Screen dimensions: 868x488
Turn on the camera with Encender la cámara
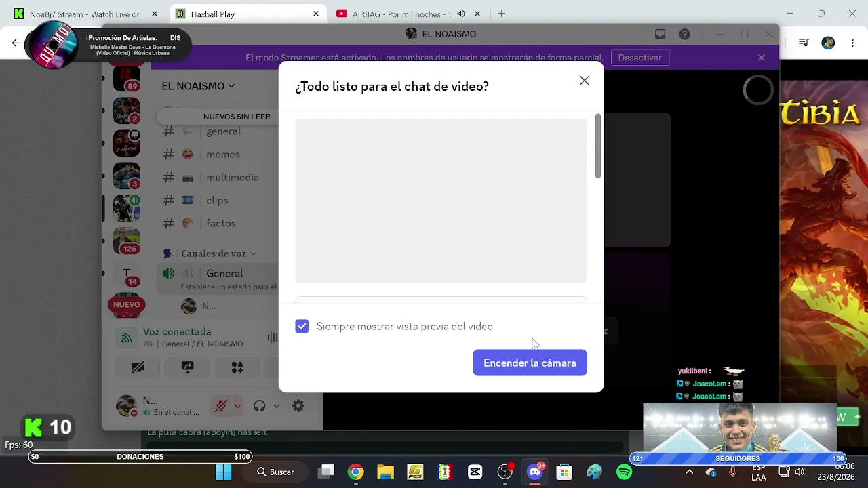pyautogui.click(x=530, y=363)
